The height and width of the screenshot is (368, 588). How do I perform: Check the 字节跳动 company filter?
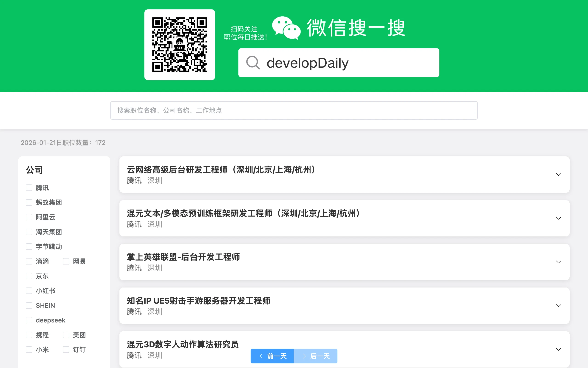point(29,247)
